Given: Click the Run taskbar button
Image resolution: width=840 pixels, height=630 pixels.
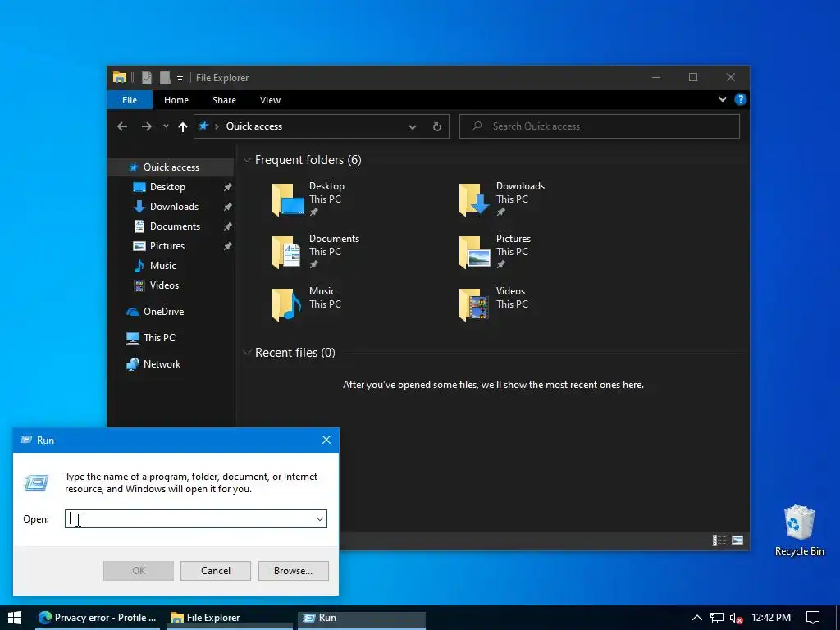Looking at the screenshot, I should coord(362,618).
